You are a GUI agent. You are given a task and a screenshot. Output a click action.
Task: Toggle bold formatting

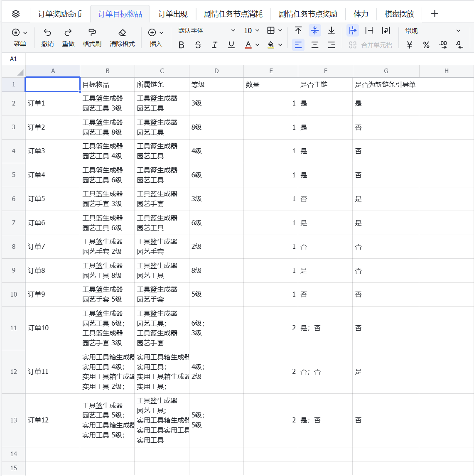tap(181, 45)
